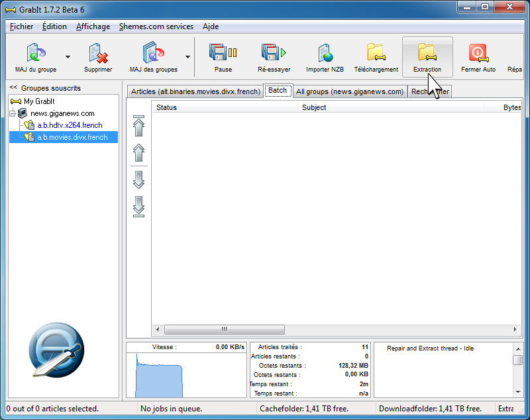The width and height of the screenshot is (530, 420).
Task: Click '0 out of 0 articles selected.' status
Action: click(52, 409)
